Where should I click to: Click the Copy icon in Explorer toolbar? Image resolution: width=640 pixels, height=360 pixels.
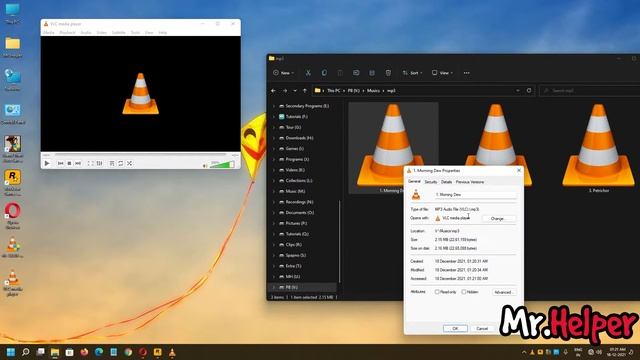click(x=324, y=73)
